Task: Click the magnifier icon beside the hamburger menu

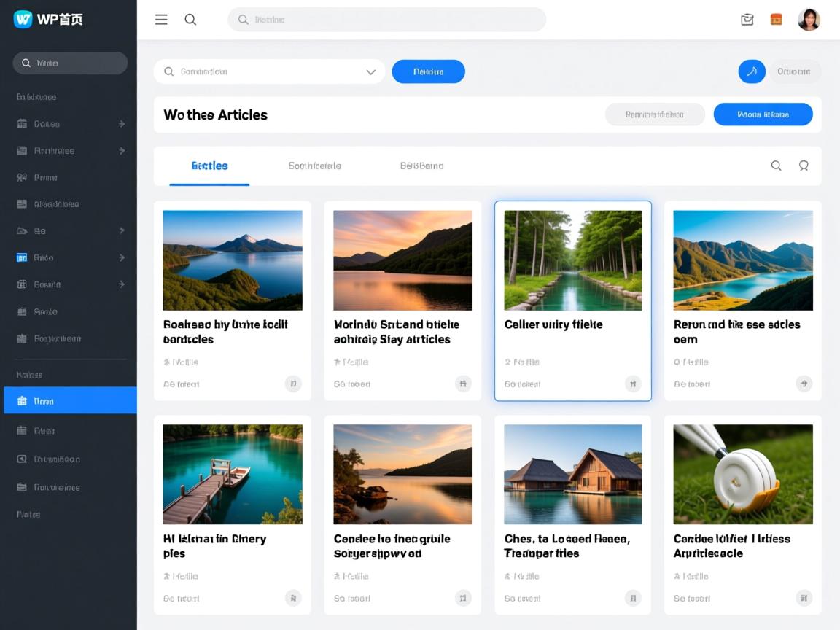Action: 190,20
